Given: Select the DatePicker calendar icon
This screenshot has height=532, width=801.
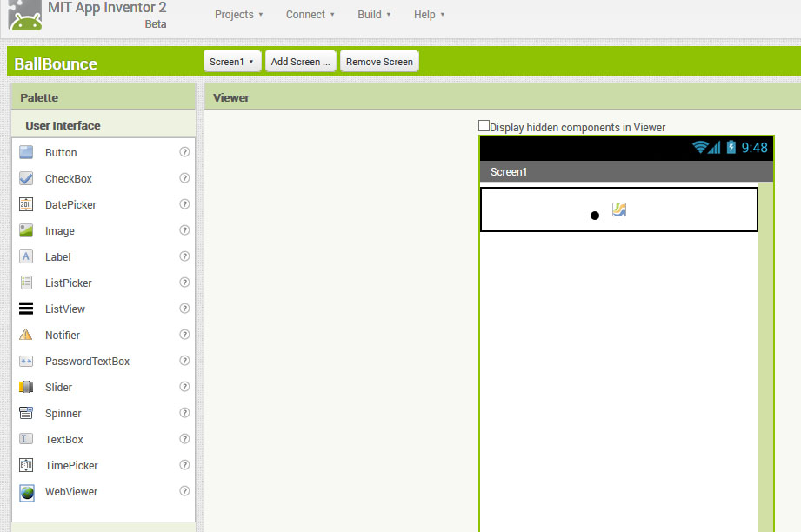Looking at the screenshot, I should [x=26, y=204].
